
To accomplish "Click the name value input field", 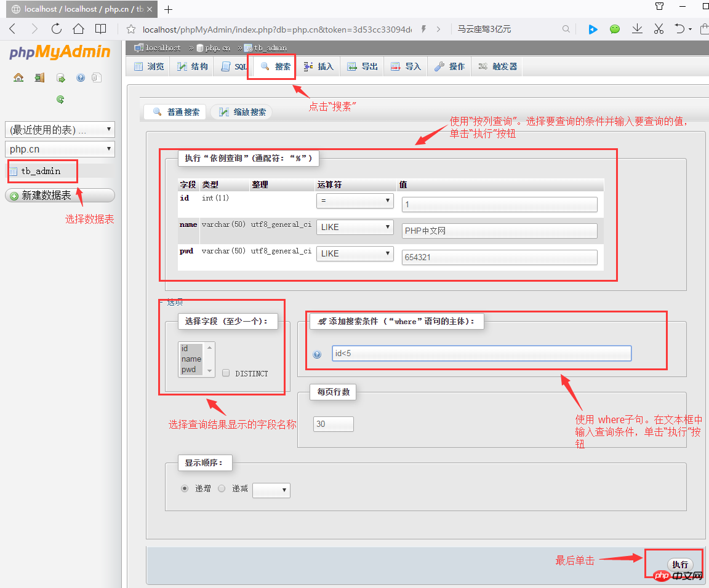I will [x=499, y=231].
